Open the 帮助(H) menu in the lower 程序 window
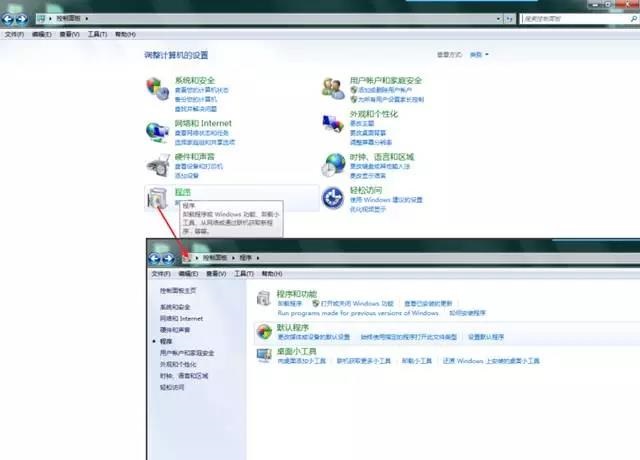 (x=272, y=273)
